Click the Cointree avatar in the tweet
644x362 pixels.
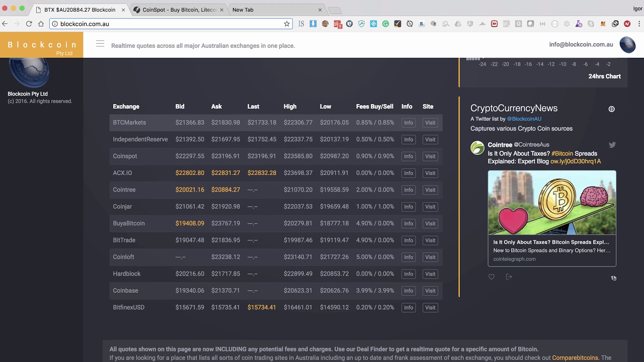point(477,148)
